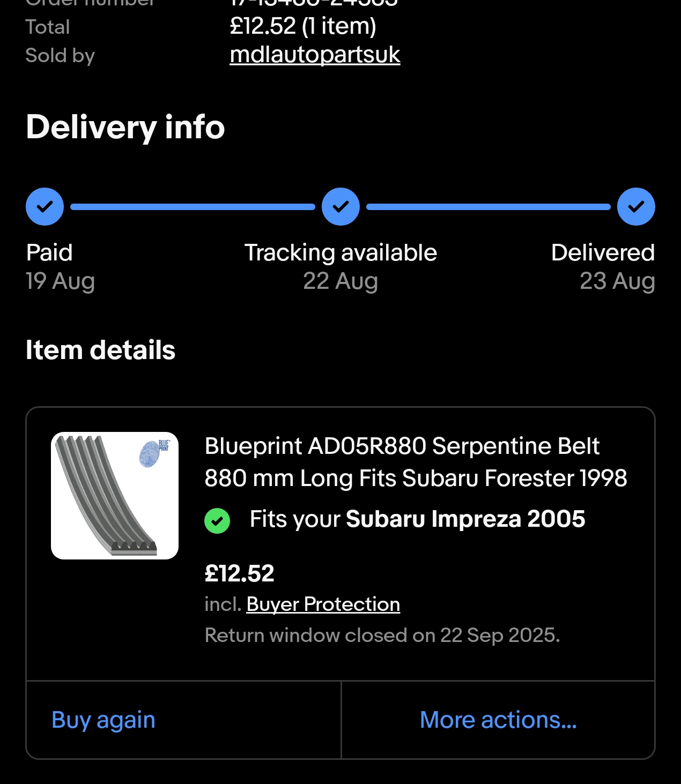Image resolution: width=681 pixels, height=784 pixels.
Task: Click progress bar between Tracking and Delivered
Action: click(488, 207)
